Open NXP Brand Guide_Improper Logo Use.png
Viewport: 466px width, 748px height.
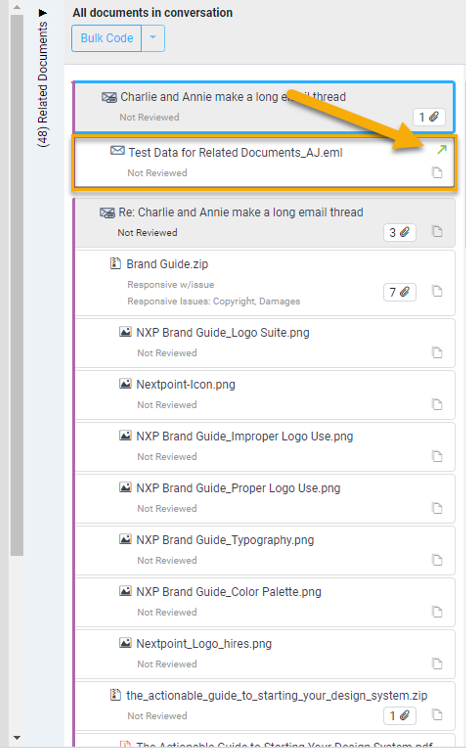(x=245, y=436)
